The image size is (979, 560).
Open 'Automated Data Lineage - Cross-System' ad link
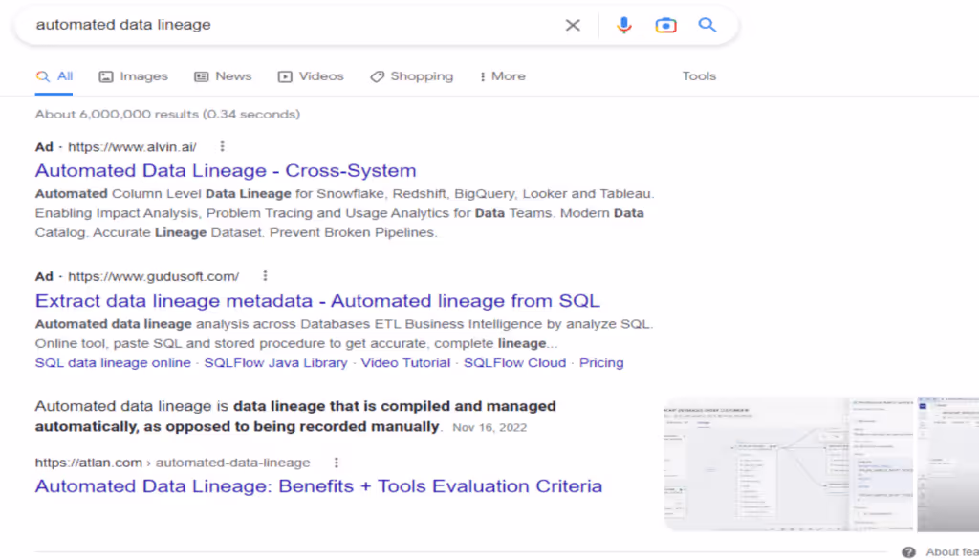click(226, 170)
